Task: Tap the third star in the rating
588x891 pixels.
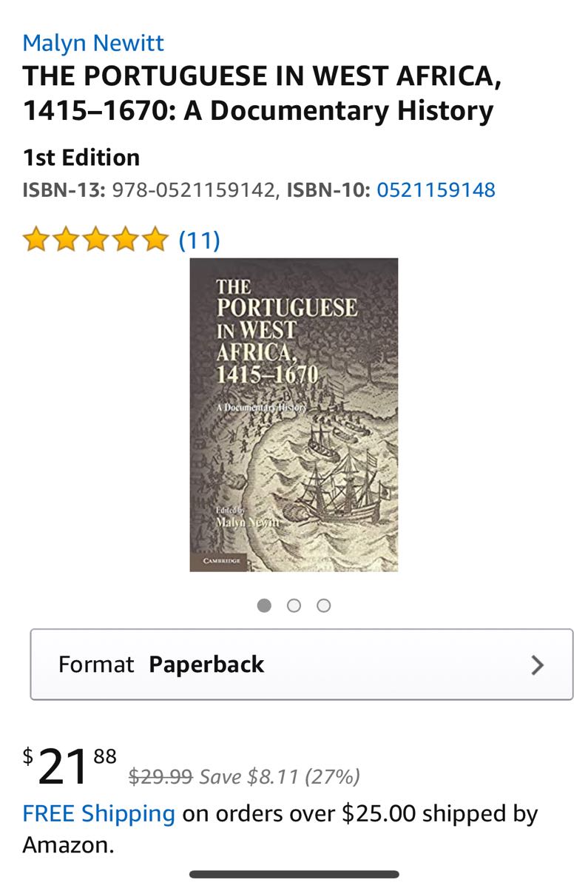Action: click(96, 240)
